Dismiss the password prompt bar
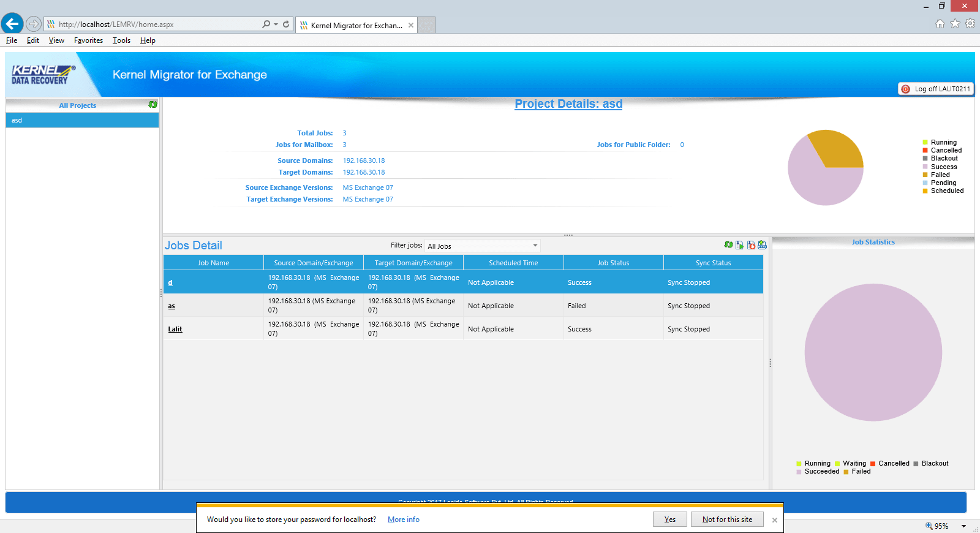The width and height of the screenshot is (980, 533). tap(775, 520)
